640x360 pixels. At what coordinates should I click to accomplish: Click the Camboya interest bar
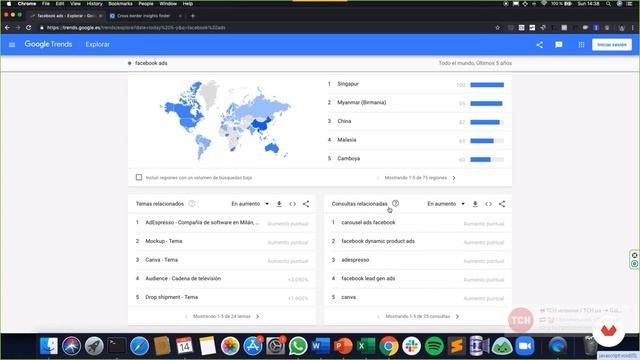pyautogui.click(x=487, y=160)
